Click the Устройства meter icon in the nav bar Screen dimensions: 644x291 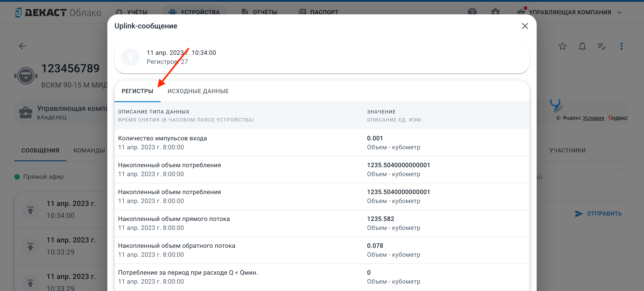(172, 12)
